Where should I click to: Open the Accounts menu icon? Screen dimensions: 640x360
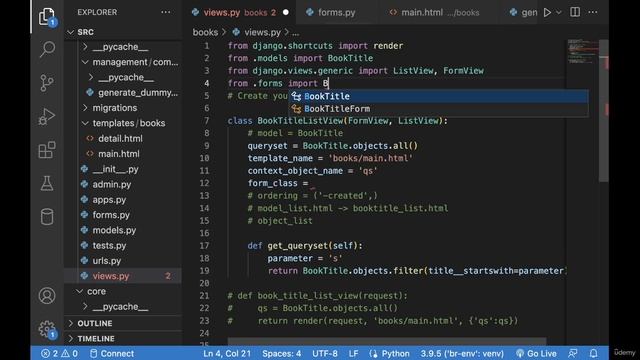[x=47, y=296]
